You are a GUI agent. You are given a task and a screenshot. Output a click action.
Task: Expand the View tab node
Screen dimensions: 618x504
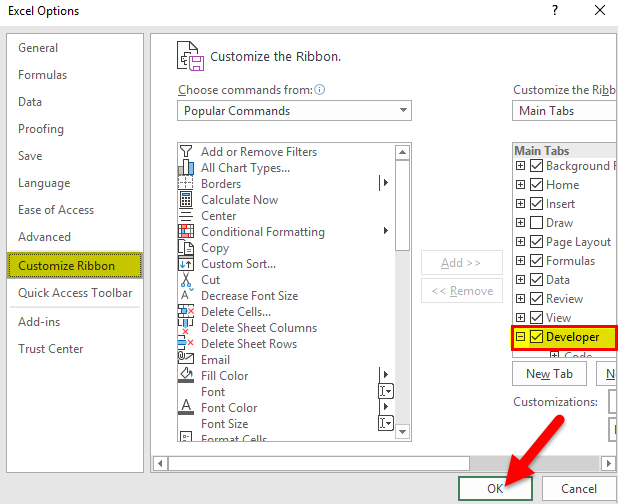pos(520,317)
